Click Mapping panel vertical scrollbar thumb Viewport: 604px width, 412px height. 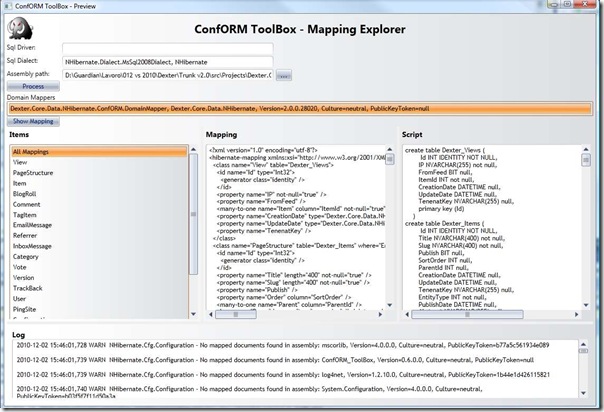click(390, 159)
